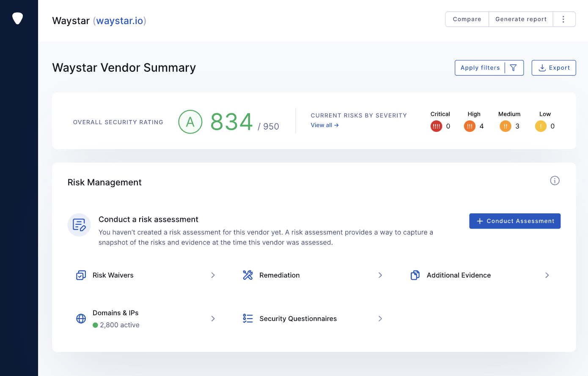The image size is (588, 376).
Task: Open the View all risks link
Action: 324,125
